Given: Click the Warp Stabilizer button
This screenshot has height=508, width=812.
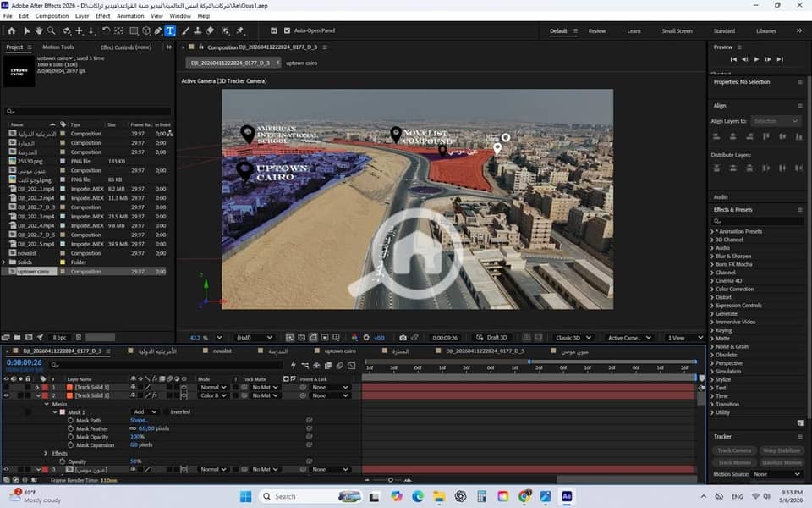Looking at the screenshot, I should pyautogui.click(x=781, y=450).
